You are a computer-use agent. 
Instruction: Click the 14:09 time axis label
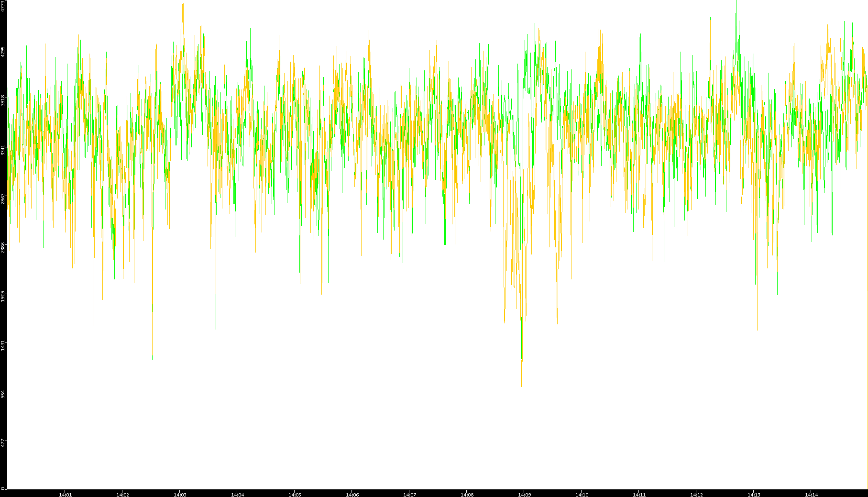click(524, 494)
